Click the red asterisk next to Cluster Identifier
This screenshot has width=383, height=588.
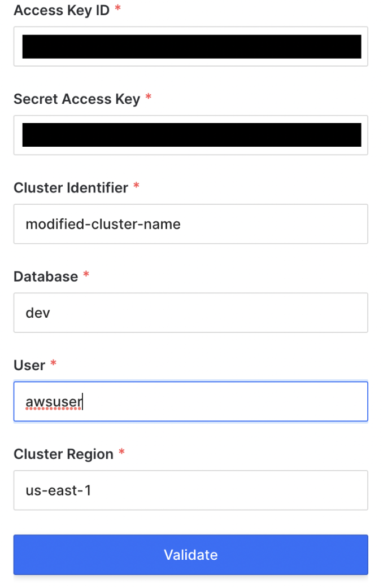tap(136, 185)
